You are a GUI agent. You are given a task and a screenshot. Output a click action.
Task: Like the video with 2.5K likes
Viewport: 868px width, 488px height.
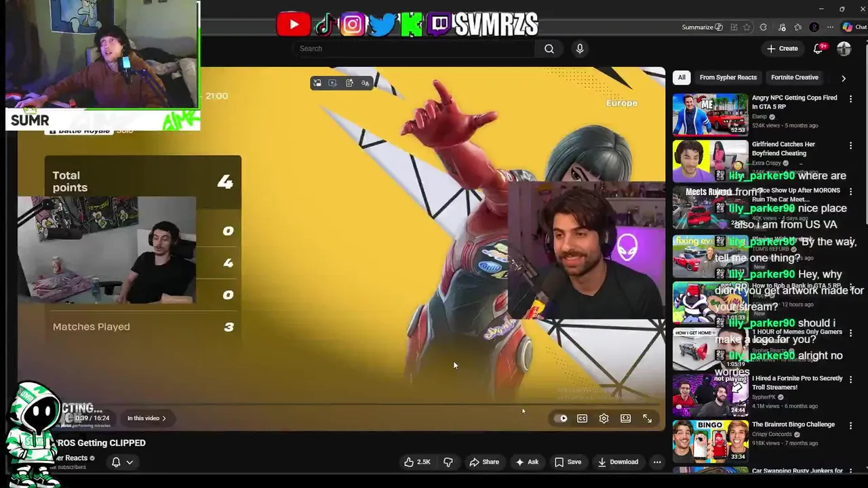pos(417,462)
